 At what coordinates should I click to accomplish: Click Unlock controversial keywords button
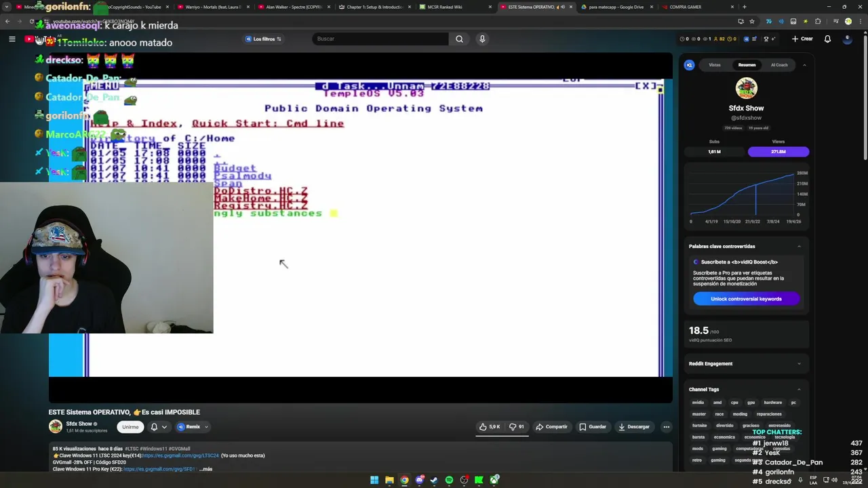[746, 299]
